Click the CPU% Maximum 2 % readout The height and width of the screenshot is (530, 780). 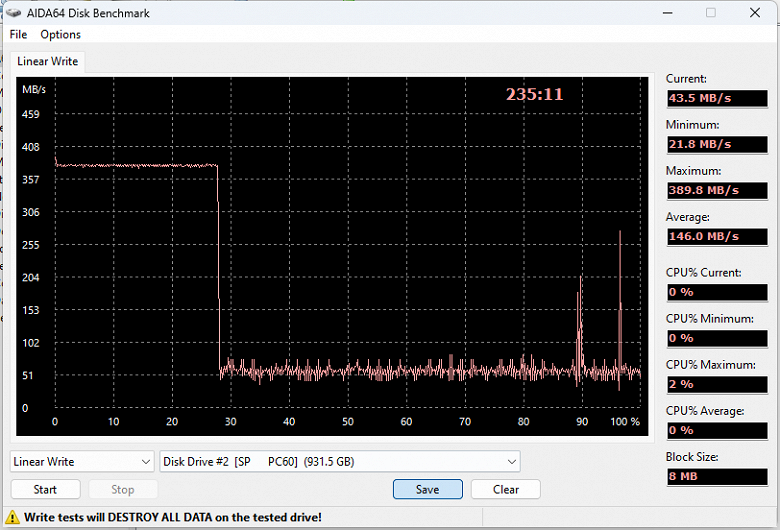coord(717,384)
